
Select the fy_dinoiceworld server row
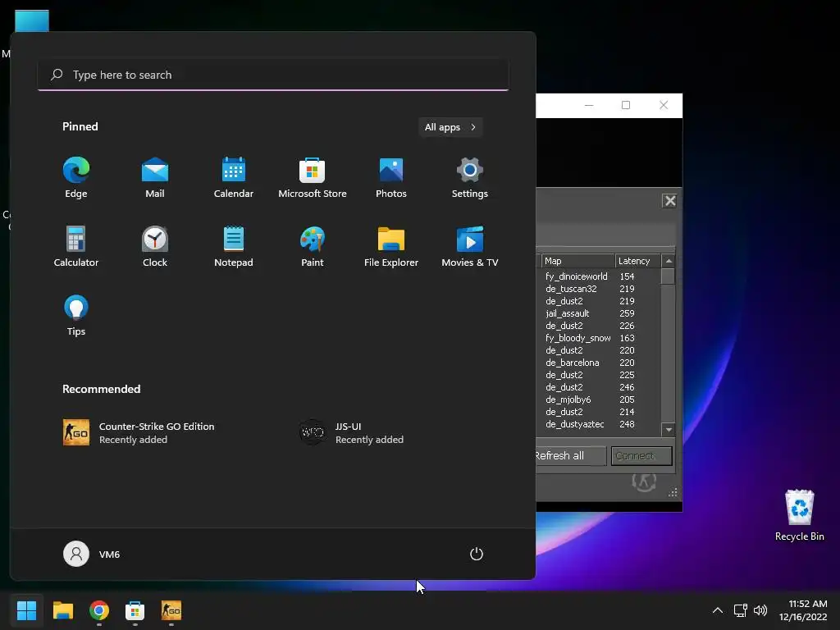[598, 276]
